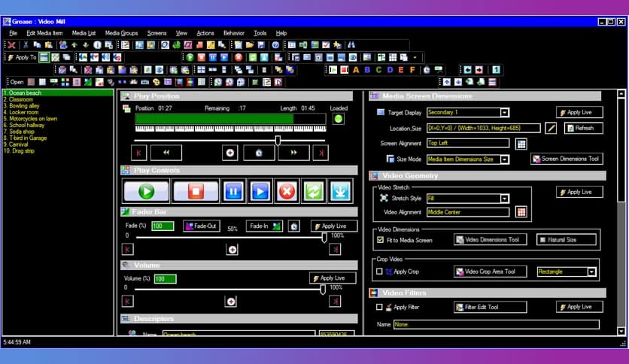
Task: Click small blue pause icon in toolbar
Action: 213,57
